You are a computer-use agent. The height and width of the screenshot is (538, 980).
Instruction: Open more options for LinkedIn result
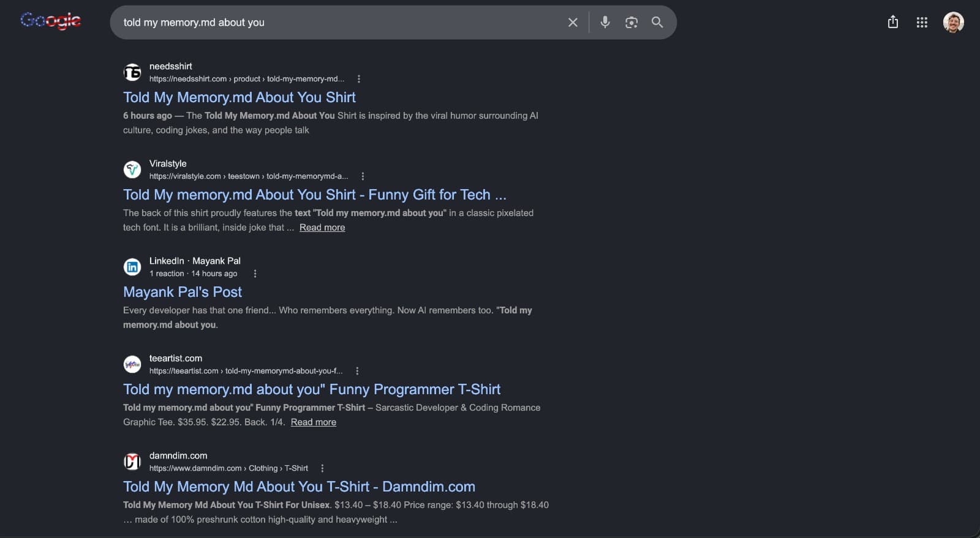(255, 274)
